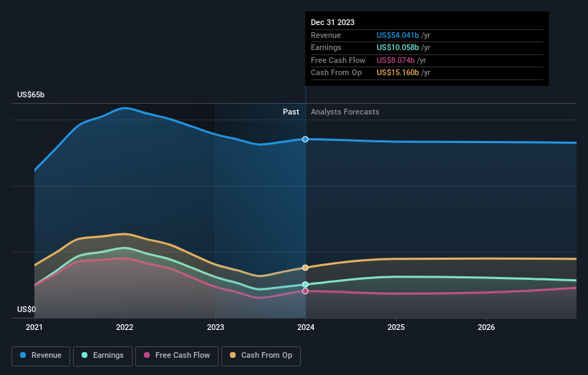The height and width of the screenshot is (375, 588).
Task: Click the US$54.041b revenue value
Action: tap(397, 35)
